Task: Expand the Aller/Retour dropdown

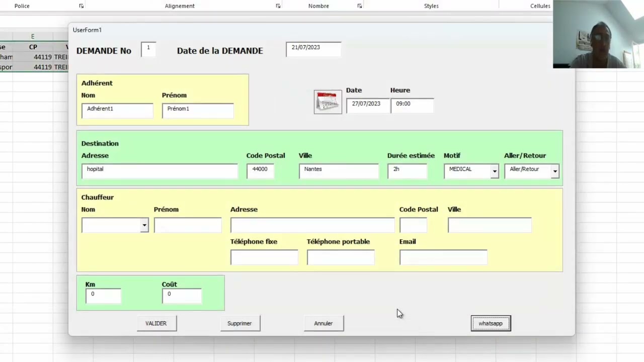Action: point(555,171)
